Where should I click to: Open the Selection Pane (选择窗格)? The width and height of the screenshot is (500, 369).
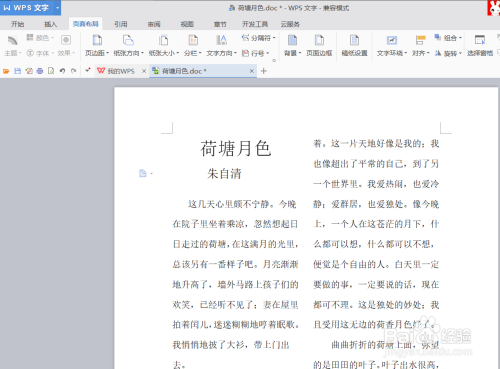pos(480,45)
